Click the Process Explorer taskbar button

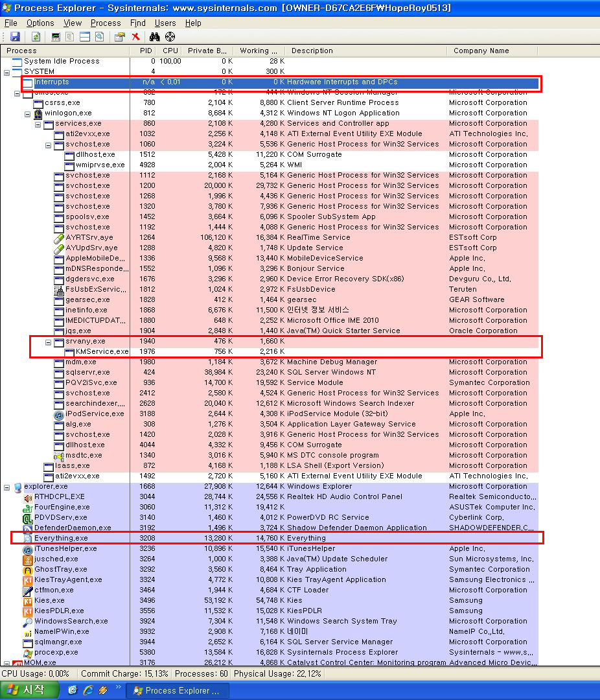(x=178, y=691)
